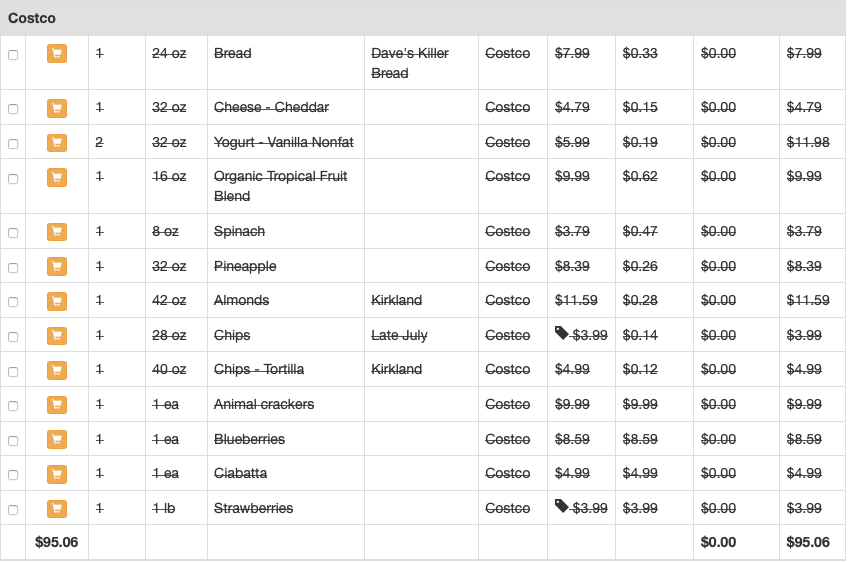
Task: Click the cart icon for Blueberries
Action: coord(57,440)
